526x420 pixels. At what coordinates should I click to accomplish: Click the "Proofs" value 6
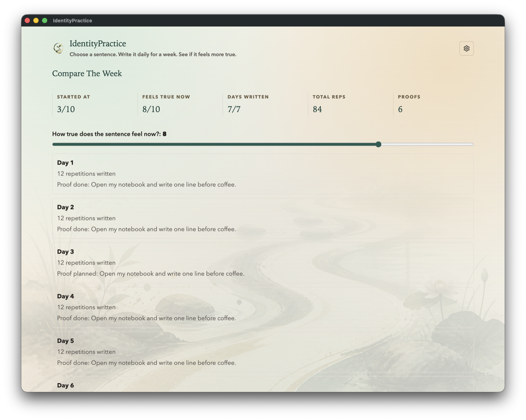(x=400, y=109)
